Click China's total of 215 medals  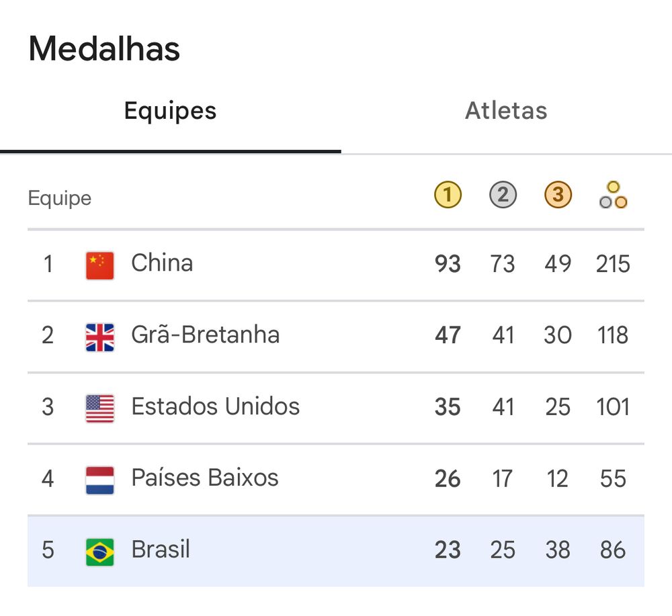(613, 264)
